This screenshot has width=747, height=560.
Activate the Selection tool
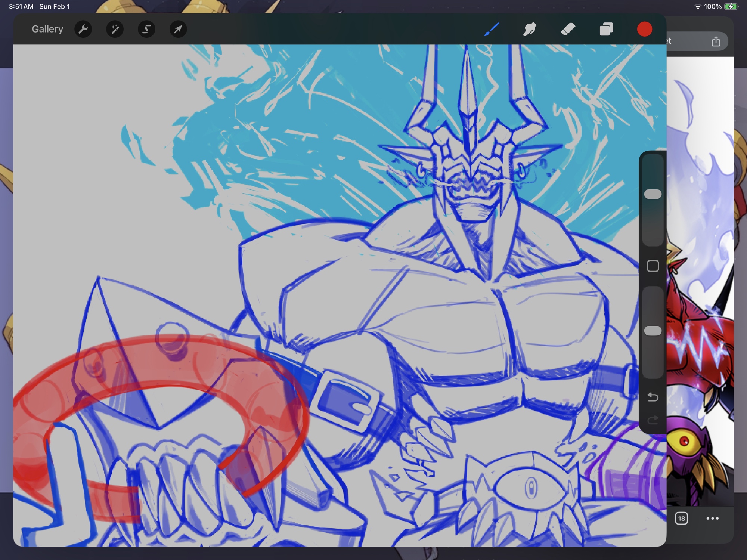tap(146, 29)
